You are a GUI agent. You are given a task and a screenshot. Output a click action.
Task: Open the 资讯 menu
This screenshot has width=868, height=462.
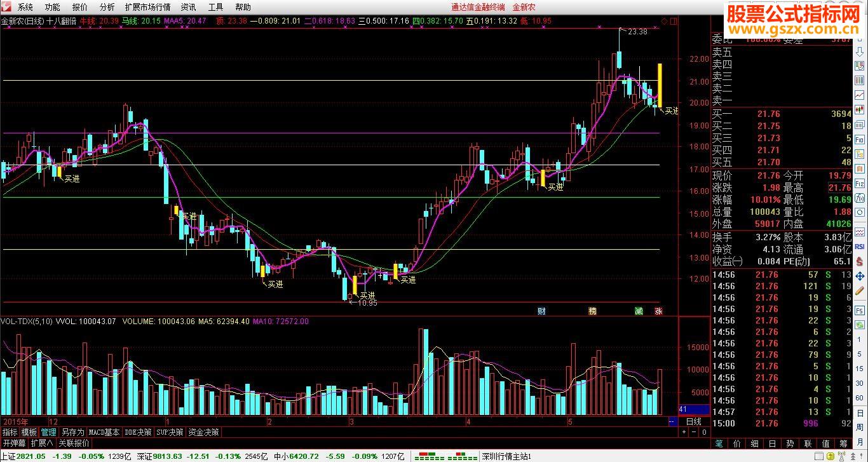point(189,7)
